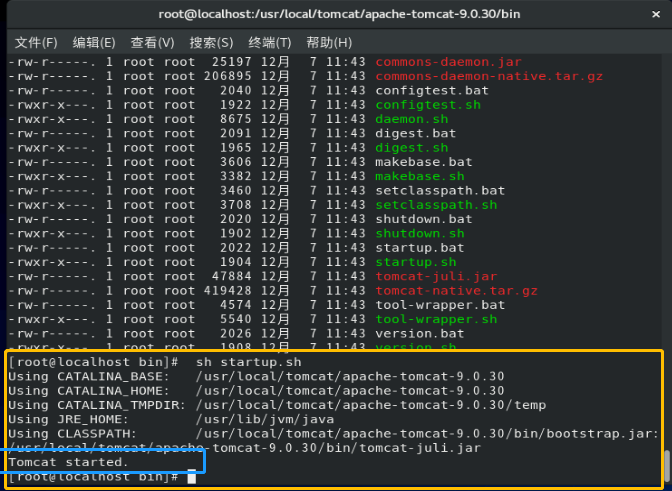Click the file name makebase.sh
The image size is (672, 491).
[x=420, y=176]
